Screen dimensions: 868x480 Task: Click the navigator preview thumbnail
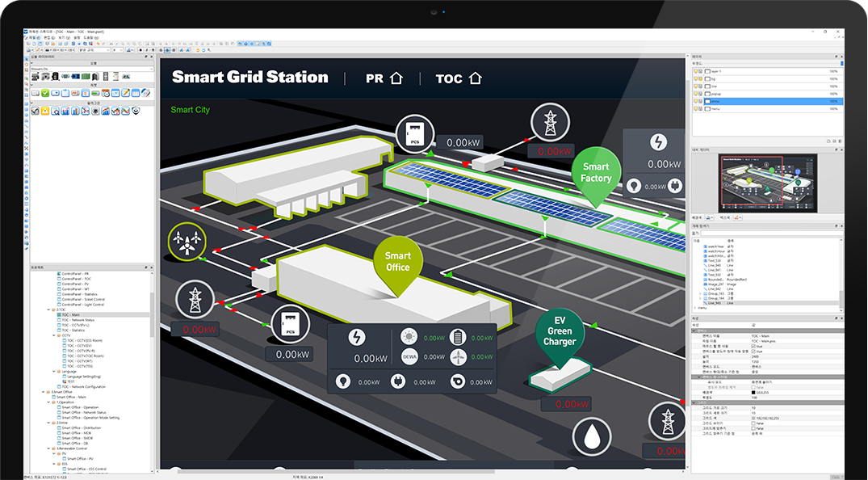[x=768, y=183]
